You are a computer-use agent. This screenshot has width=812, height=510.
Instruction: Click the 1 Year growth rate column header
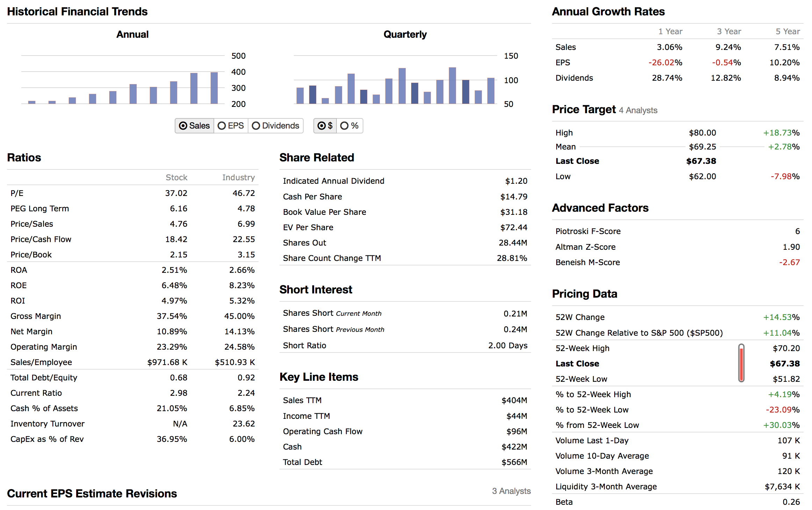[x=670, y=31]
